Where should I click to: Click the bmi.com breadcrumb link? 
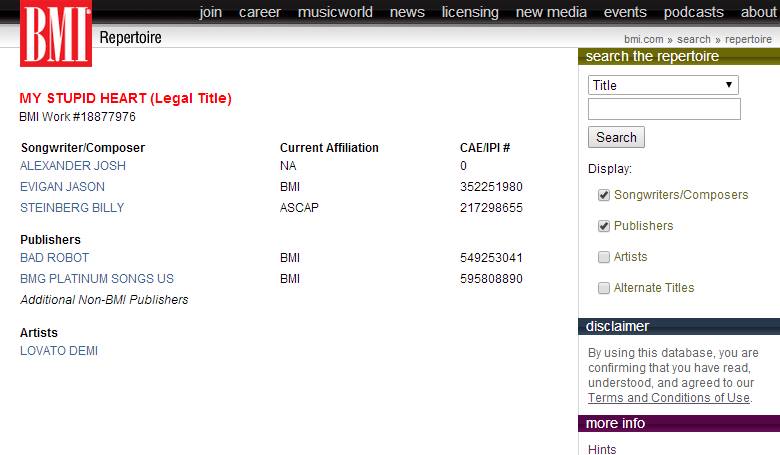(644, 39)
